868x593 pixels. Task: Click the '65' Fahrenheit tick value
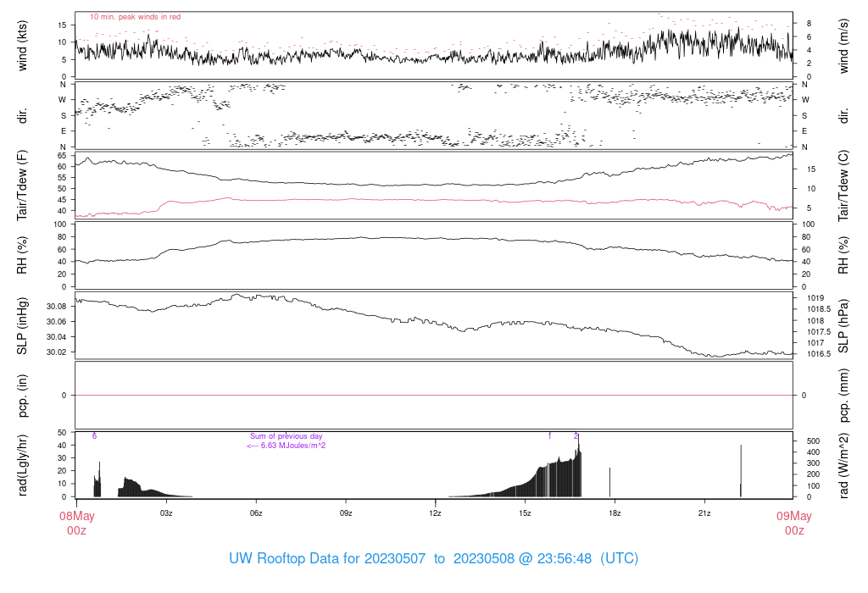pyautogui.click(x=62, y=155)
